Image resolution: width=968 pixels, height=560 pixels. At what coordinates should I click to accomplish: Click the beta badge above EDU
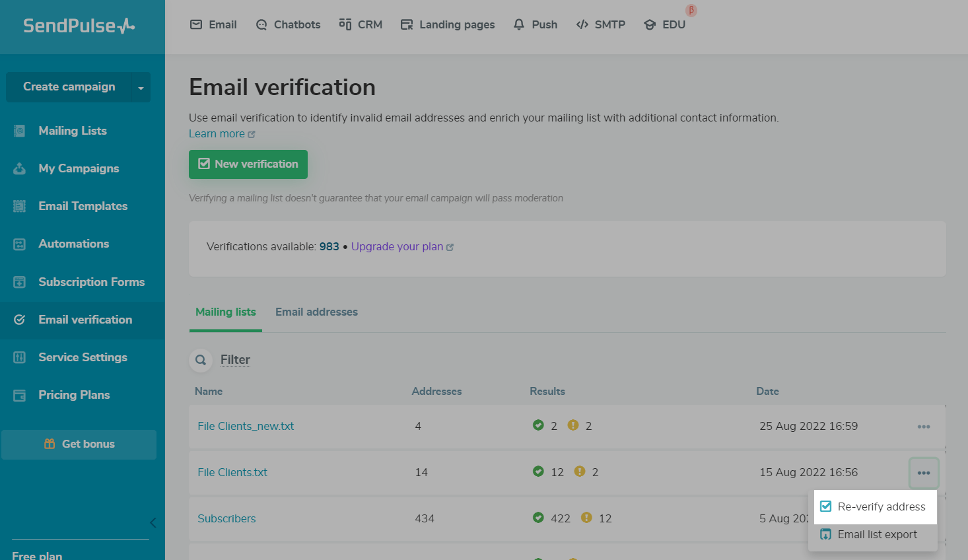pos(691,11)
